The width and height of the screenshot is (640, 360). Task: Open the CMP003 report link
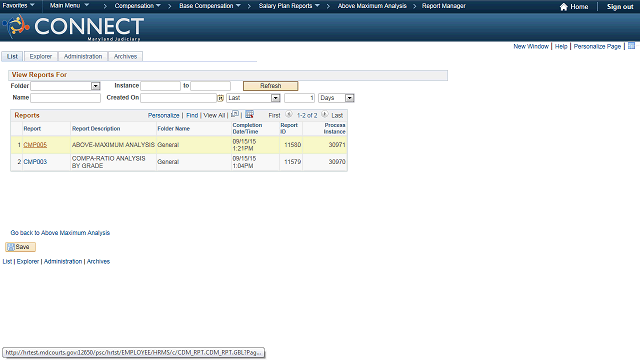click(35, 162)
